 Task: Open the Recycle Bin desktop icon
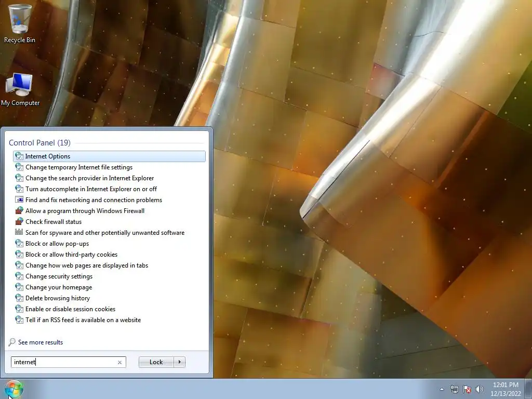(x=20, y=24)
